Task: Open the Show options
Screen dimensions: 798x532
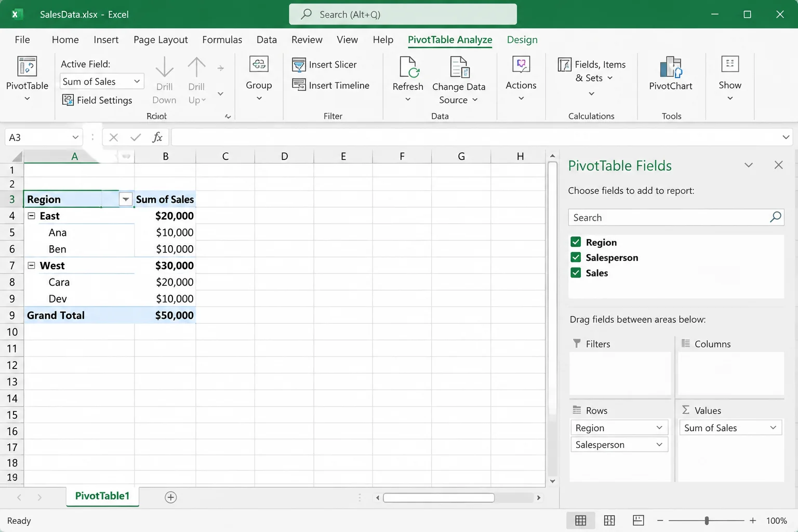Action: (x=730, y=78)
